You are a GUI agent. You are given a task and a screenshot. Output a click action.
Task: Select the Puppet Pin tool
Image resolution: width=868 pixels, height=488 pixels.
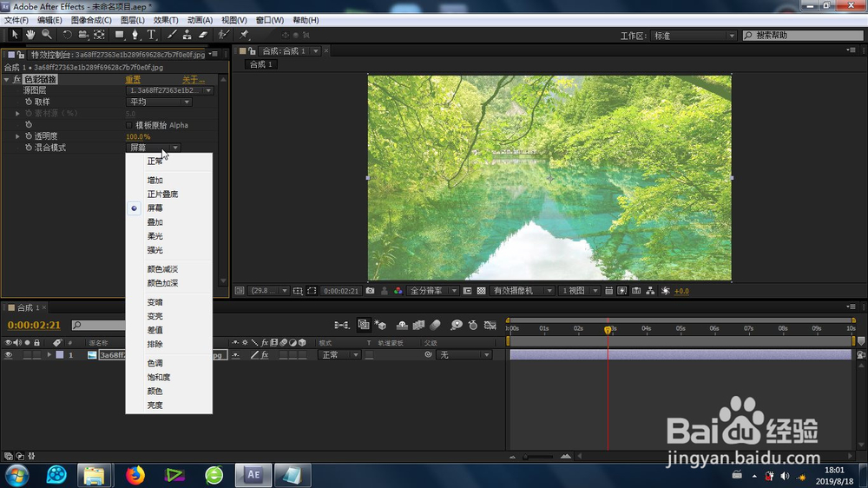(x=244, y=35)
